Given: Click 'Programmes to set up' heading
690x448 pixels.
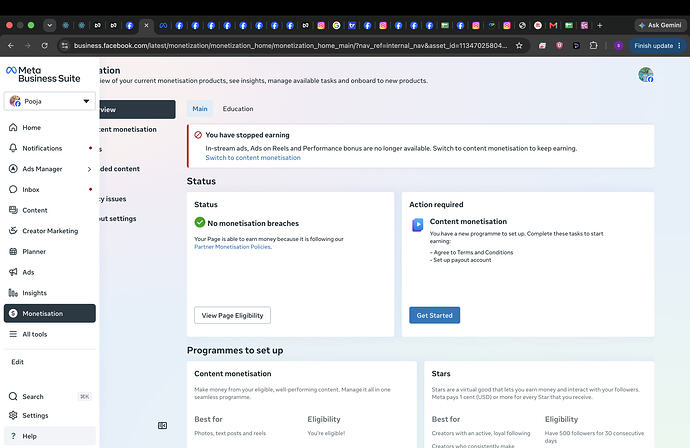Looking at the screenshot, I should [235, 351].
